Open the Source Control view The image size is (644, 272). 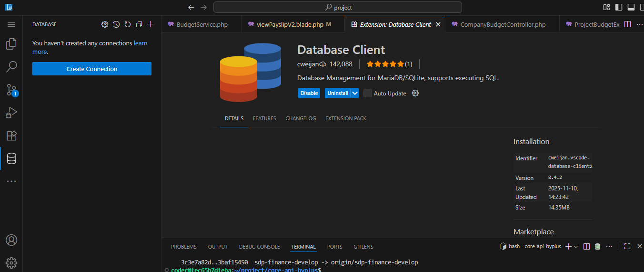[x=11, y=90]
